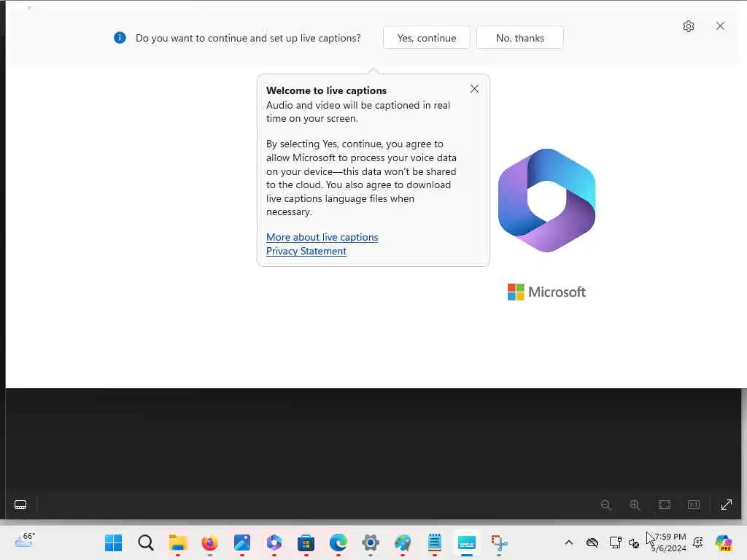This screenshot has width=747, height=560.
Task: Enter full screen with the arrows icon
Action: [x=727, y=505]
